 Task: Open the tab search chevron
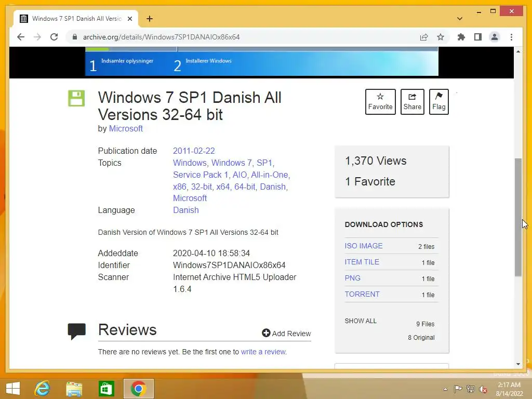coord(460,19)
